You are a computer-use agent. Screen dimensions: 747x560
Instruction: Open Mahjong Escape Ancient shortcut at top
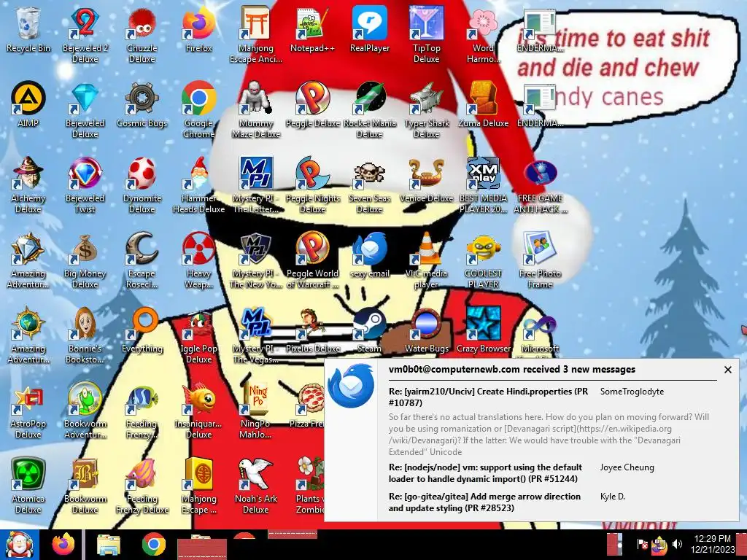[x=256, y=34]
